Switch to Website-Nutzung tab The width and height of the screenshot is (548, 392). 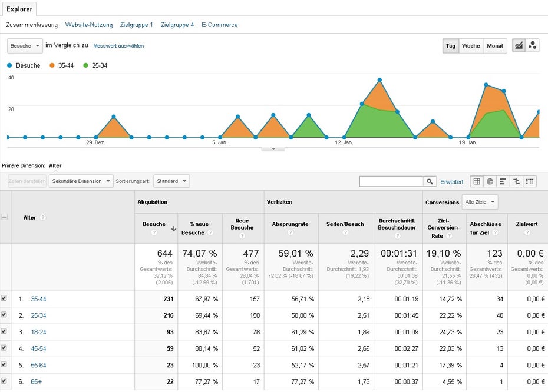point(89,25)
